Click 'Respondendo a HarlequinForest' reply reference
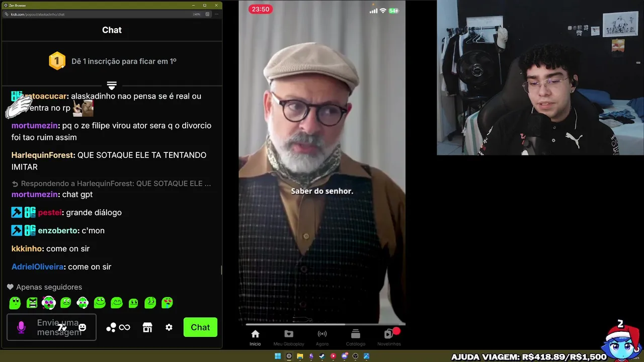Image resolution: width=644 pixels, height=362 pixels. [x=111, y=184]
